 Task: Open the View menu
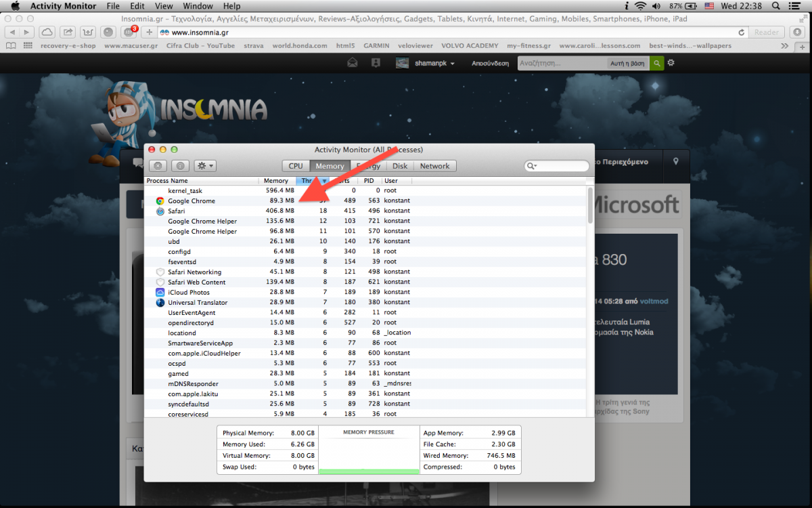point(162,6)
